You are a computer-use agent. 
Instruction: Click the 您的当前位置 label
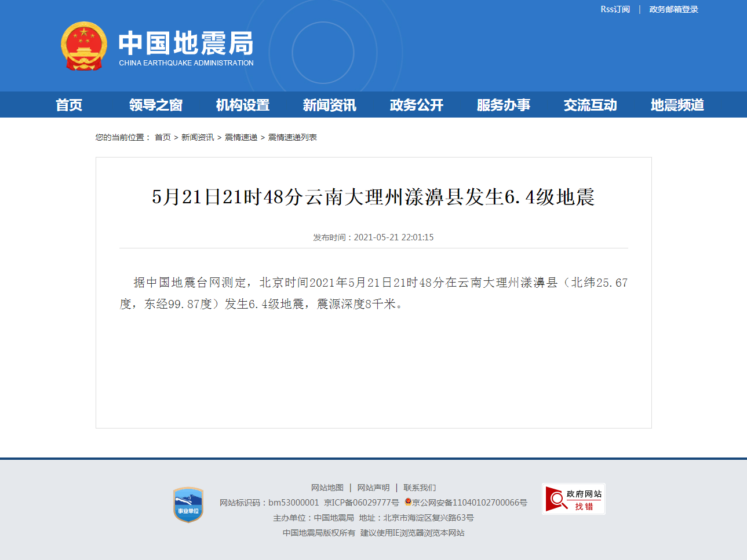[x=123, y=137]
